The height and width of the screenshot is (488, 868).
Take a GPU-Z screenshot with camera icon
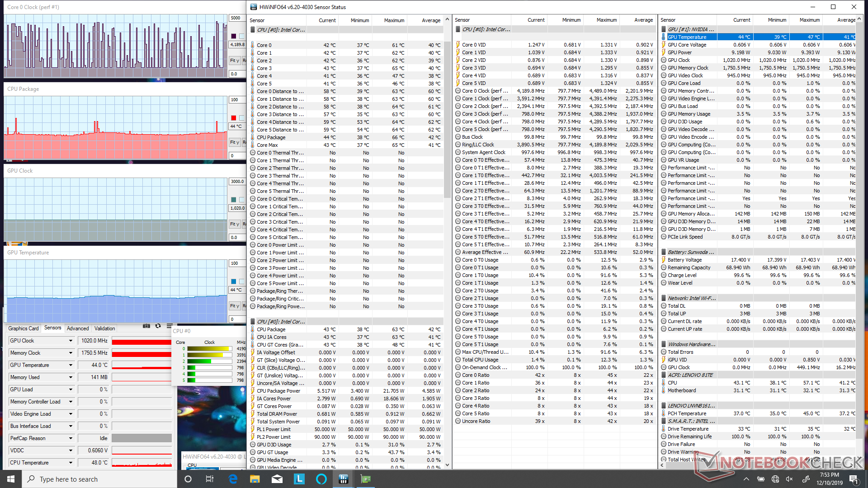146,326
